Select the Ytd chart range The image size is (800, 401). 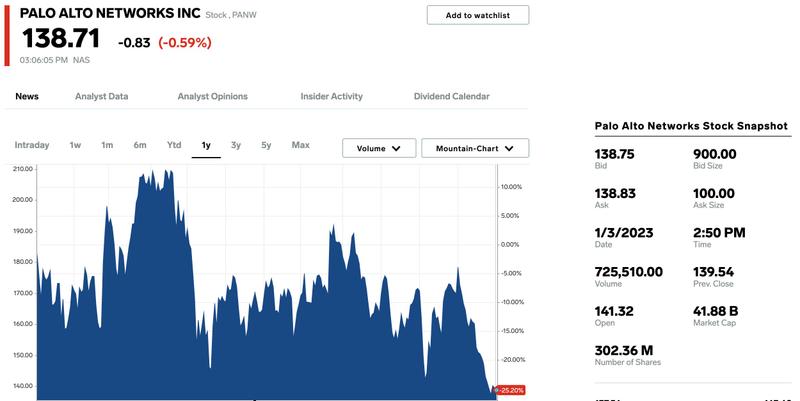click(174, 145)
